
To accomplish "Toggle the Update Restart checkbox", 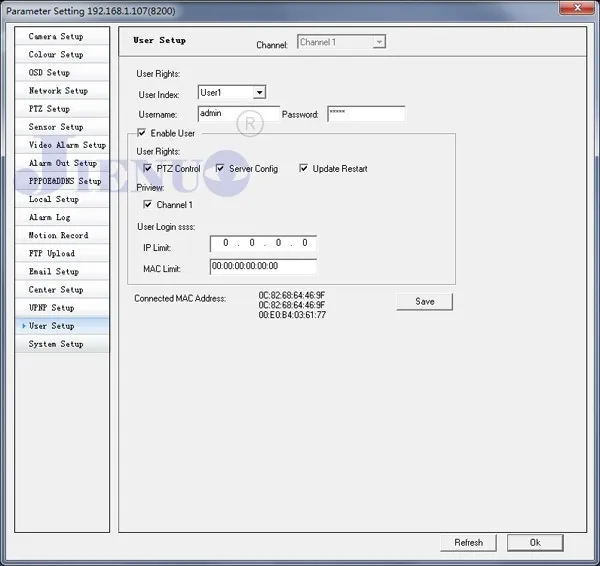I will [x=303, y=168].
